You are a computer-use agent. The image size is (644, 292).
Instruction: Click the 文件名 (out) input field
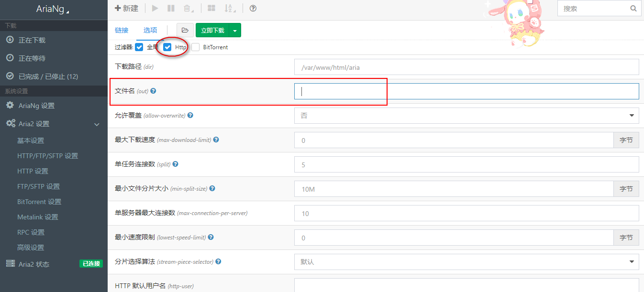[x=466, y=91]
